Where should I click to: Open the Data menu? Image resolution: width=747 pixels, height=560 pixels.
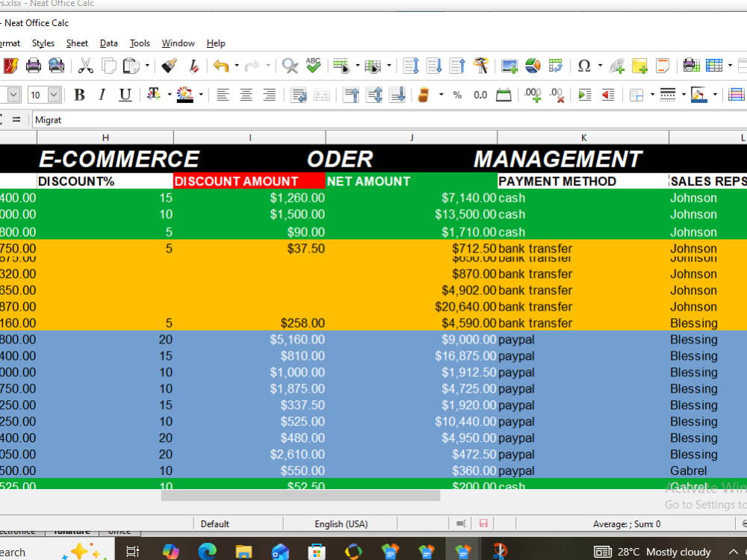click(108, 43)
